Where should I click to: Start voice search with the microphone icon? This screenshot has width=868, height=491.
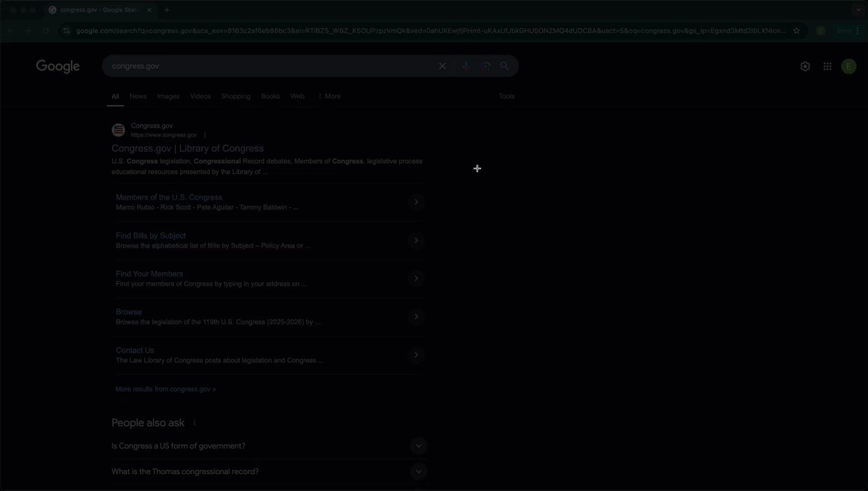point(465,66)
